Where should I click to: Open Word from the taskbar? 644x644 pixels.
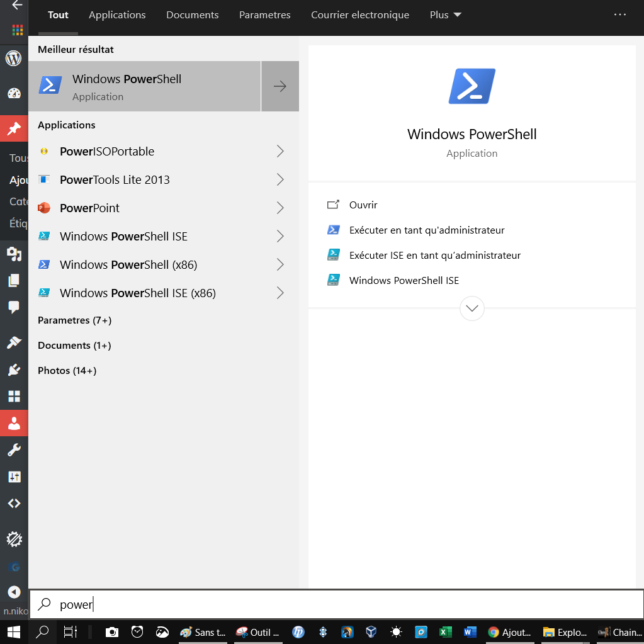click(x=470, y=632)
